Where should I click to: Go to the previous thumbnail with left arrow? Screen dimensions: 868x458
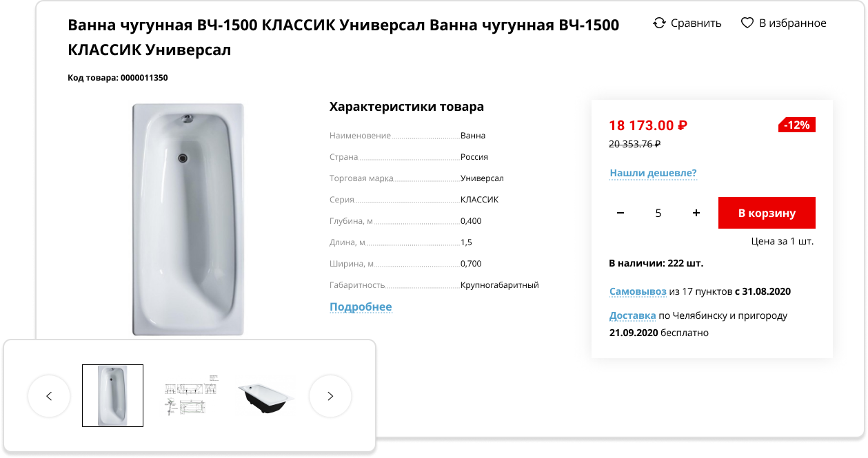coord(49,396)
